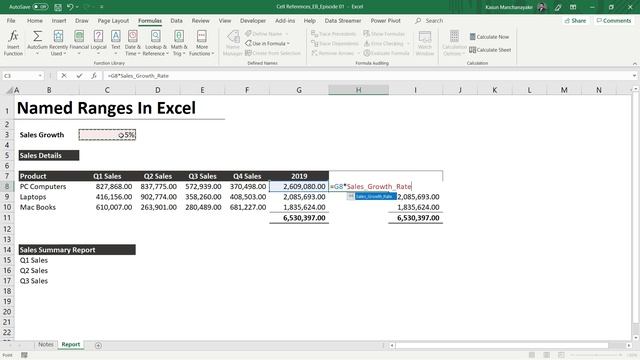Open the Page Layout tab

pos(113,20)
